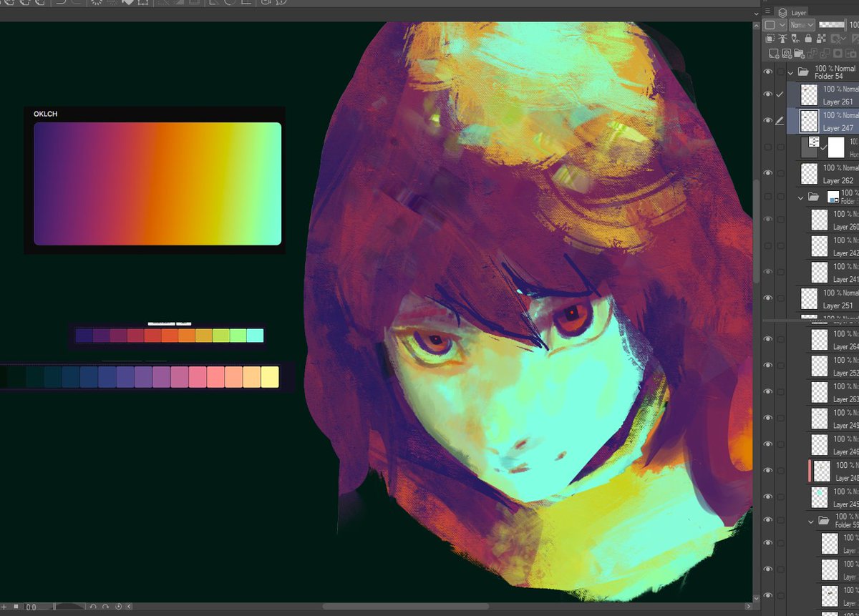
Task: Hide Layer 247 using the eye
Action: [x=768, y=121]
